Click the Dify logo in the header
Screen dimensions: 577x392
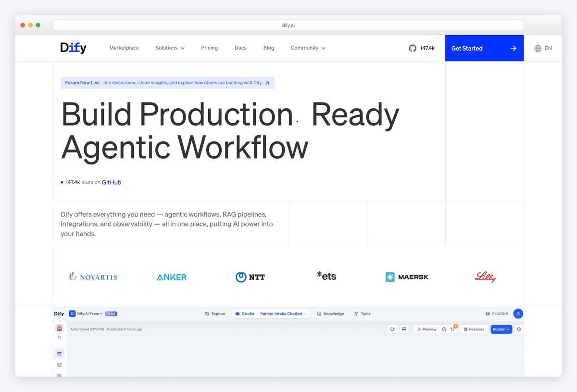(73, 48)
